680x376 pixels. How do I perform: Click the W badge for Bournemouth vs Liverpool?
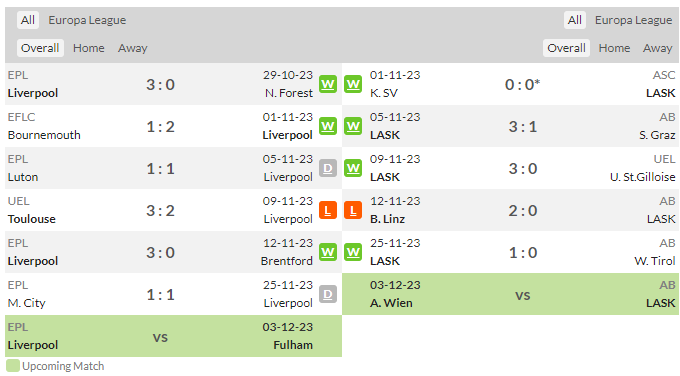tap(328, 126)
